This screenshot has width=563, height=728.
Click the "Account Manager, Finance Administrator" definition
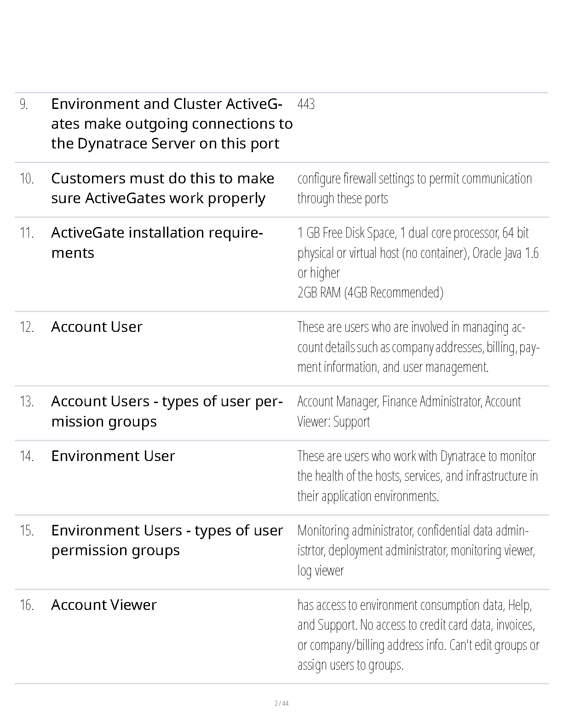click(409, 411)
